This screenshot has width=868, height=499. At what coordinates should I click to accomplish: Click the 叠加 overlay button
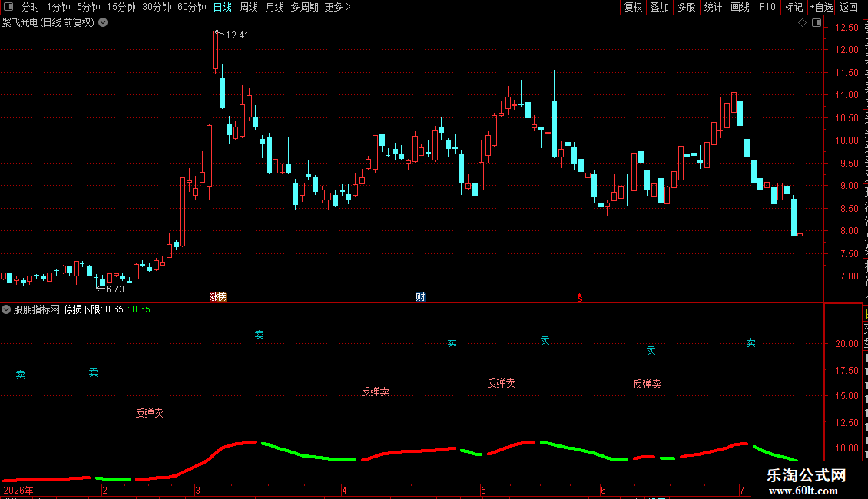point(659,7)
